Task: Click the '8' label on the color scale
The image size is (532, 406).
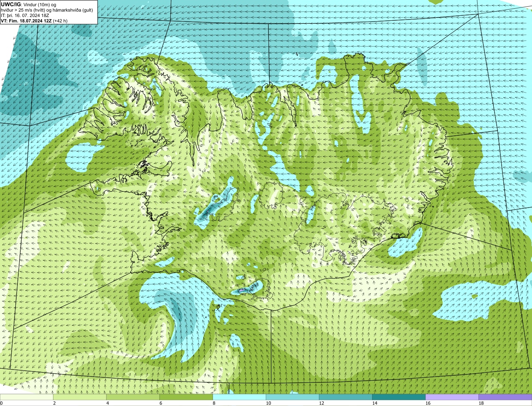Action: tap(214, 403)
